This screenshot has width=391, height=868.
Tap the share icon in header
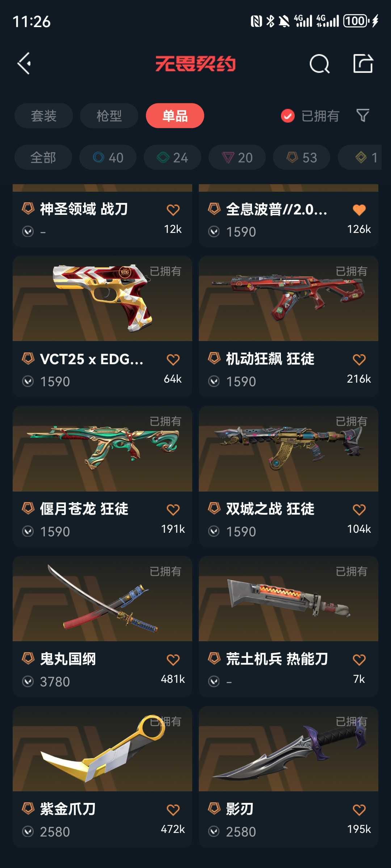363,63
